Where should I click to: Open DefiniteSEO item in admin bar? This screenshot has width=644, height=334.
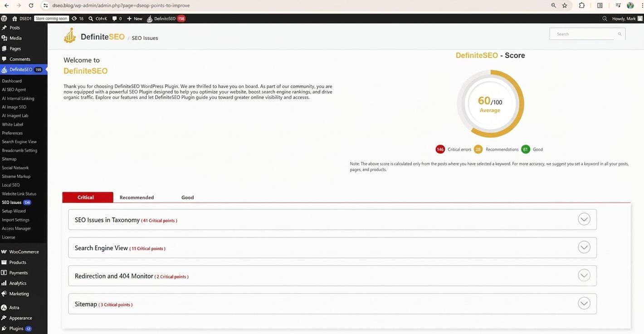[x=166, y=19]
